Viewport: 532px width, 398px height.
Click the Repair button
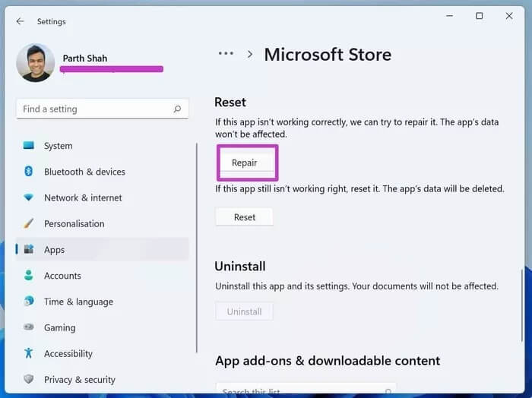[246, 163]
